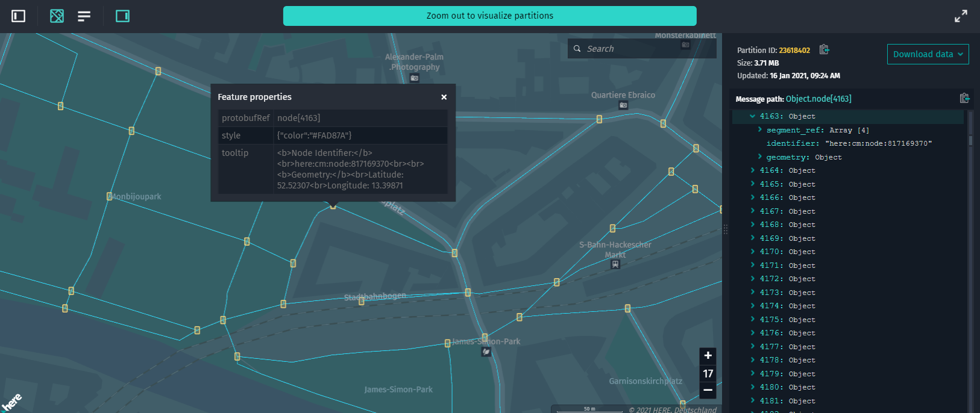Select the node marker on Stadtbahnbogen label

[x=362, y=301]
